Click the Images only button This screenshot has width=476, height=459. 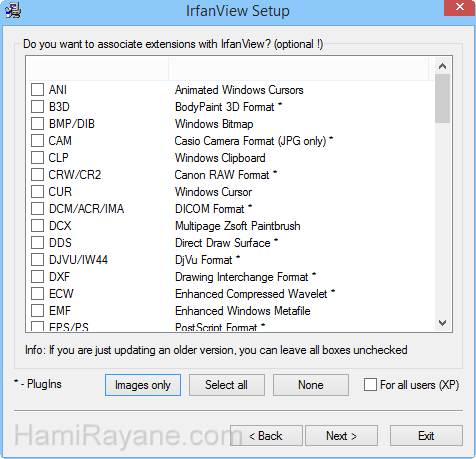tap(143, 385)
